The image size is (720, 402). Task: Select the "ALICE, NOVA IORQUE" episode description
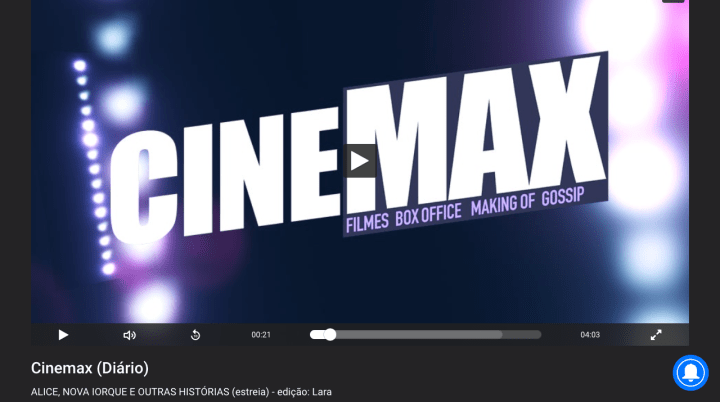pos(181,391)
